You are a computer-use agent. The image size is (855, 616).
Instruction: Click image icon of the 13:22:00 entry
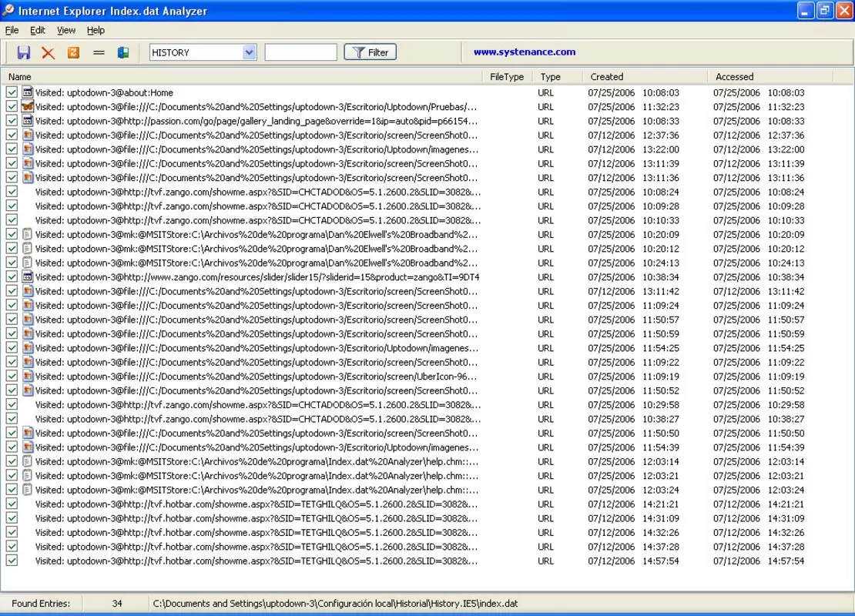coord(27,149)
